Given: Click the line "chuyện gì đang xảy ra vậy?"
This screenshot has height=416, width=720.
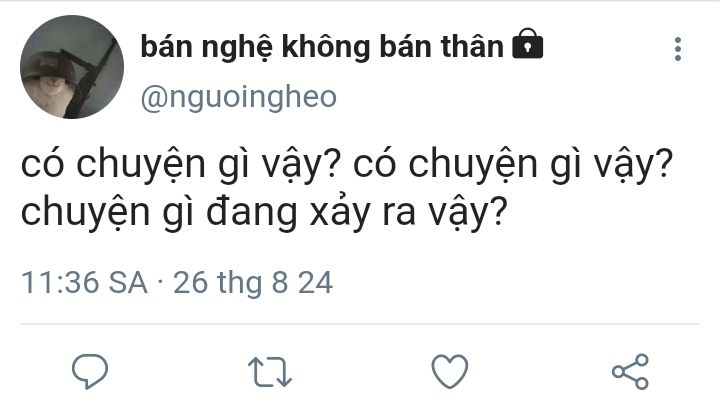Looking at the screenshot, I should (264, 213).
